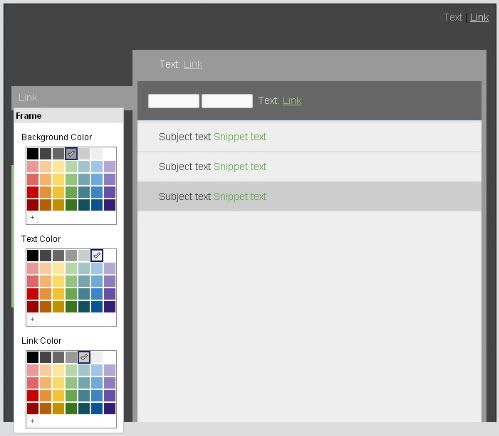The width and height of the screenshot is (499, 436).
Task: Click the Link in the top-right corner
Action: pyautogui.click(x=479, y=18)
